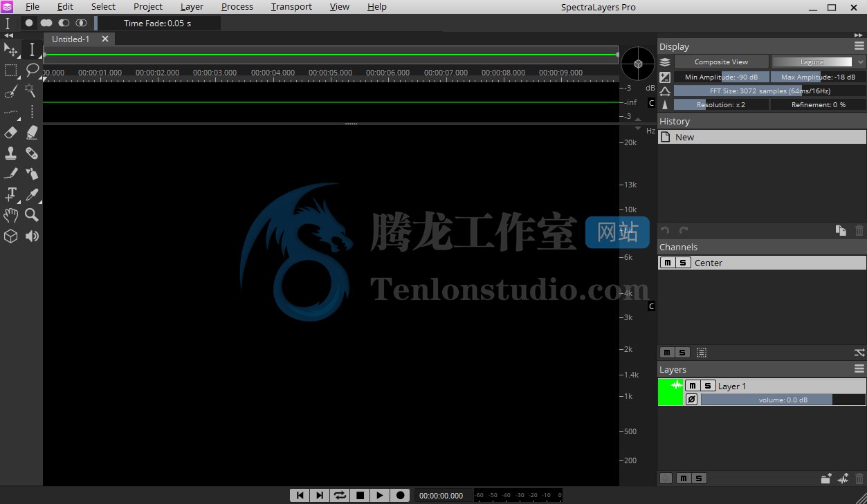Open the Select menu
867x504 pixels.
(103, 7)
